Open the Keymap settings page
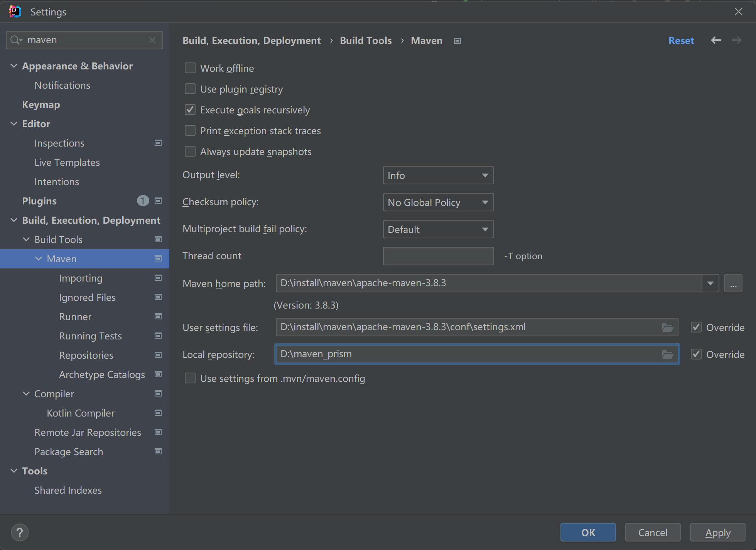This screenshot has height=550, width=756. pyautogui.click(x=41, y=105)
